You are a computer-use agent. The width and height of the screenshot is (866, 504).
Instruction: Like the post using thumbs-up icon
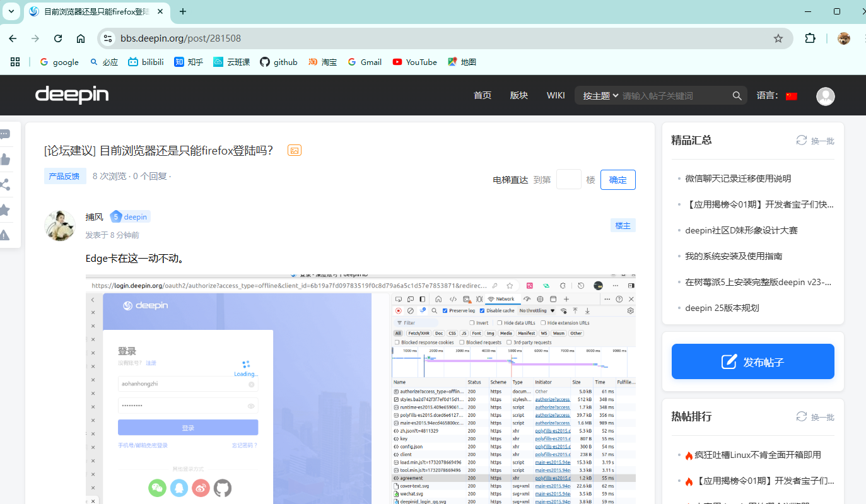4,160
